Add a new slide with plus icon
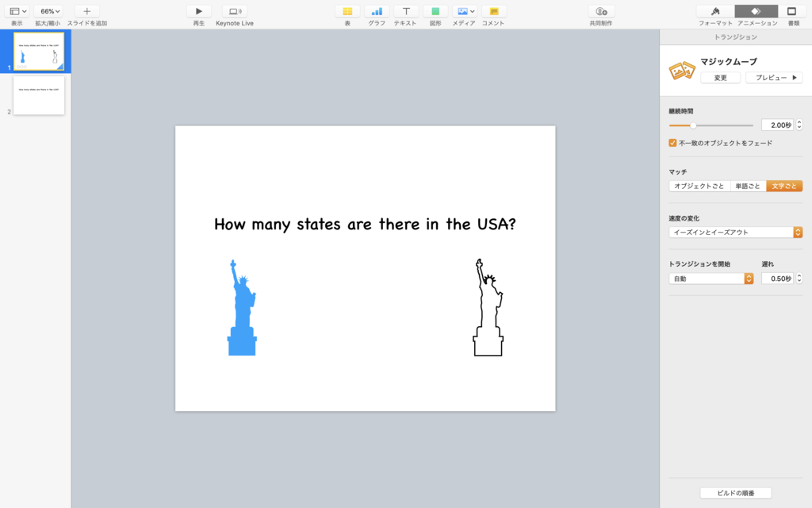Image resolution: width=812 pixels, height=508 pixels. (86, 11)
